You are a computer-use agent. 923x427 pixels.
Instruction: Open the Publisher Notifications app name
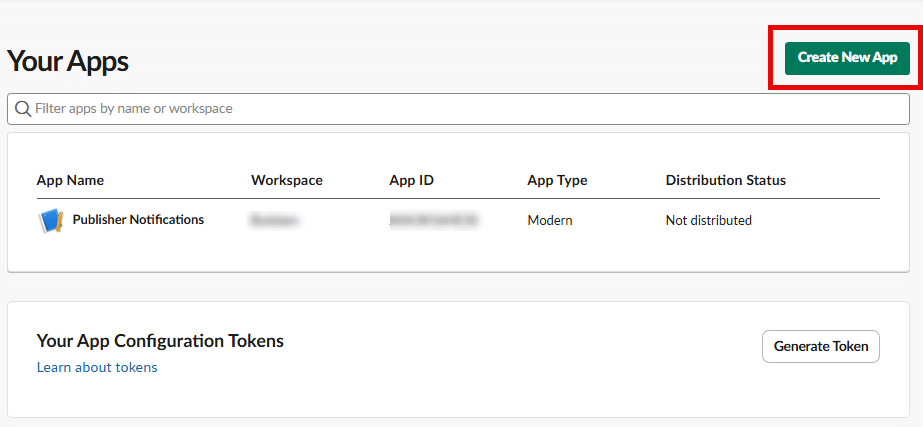click(x=138, y=220)
